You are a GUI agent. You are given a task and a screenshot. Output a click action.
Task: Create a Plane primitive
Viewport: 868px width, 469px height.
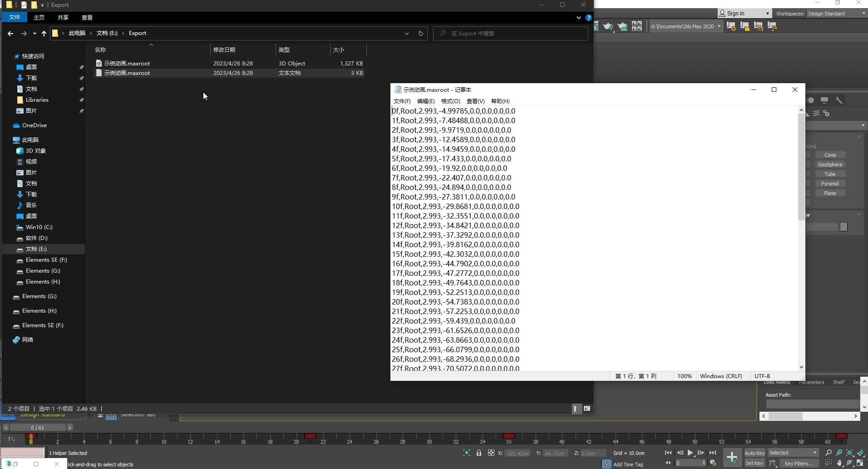click(830, 193)
